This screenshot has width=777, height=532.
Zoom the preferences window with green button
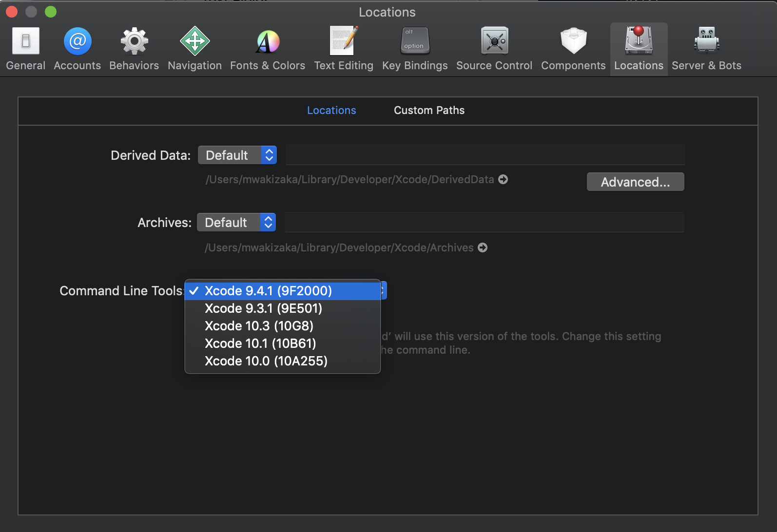pos(51,12)
